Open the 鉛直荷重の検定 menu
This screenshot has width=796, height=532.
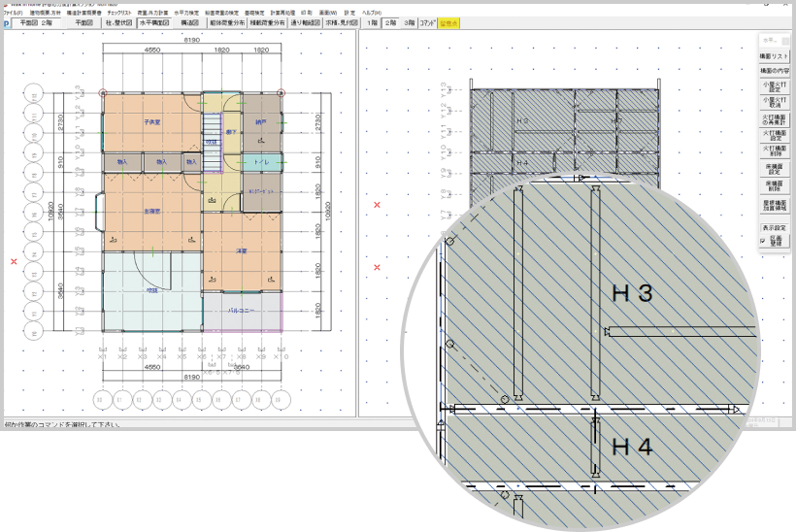[x=222, y=13]
